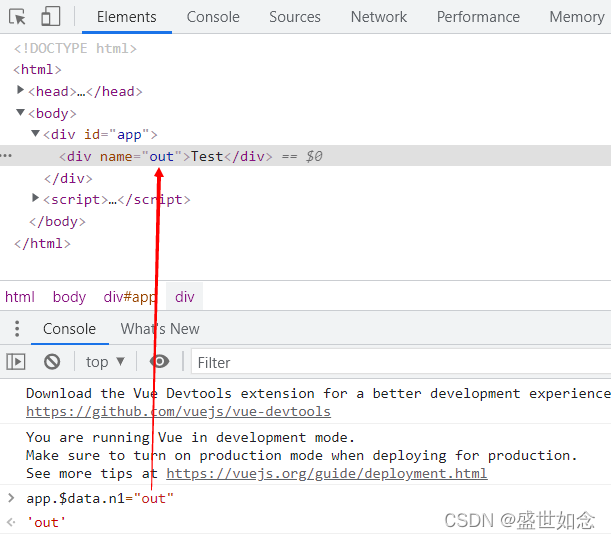Select the What's New drawer tab
Viewport: 611px width, 540px height.
pos(160,329)
